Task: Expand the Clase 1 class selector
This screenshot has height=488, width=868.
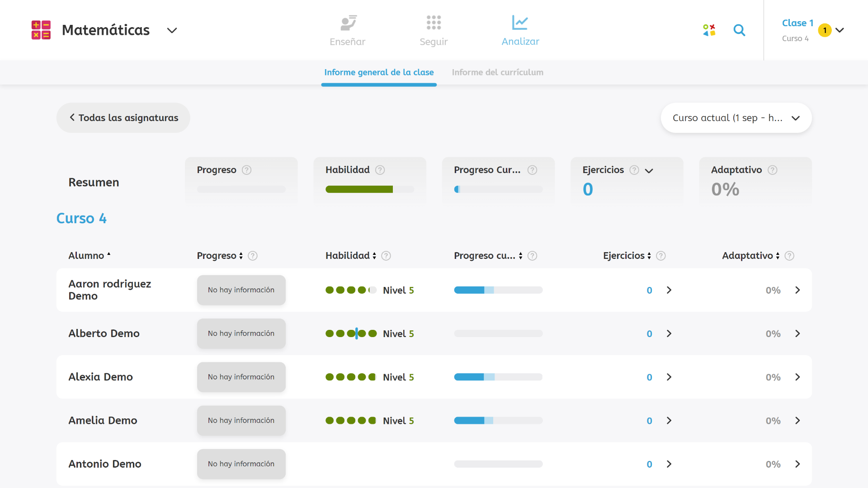Action: [840, 30]
